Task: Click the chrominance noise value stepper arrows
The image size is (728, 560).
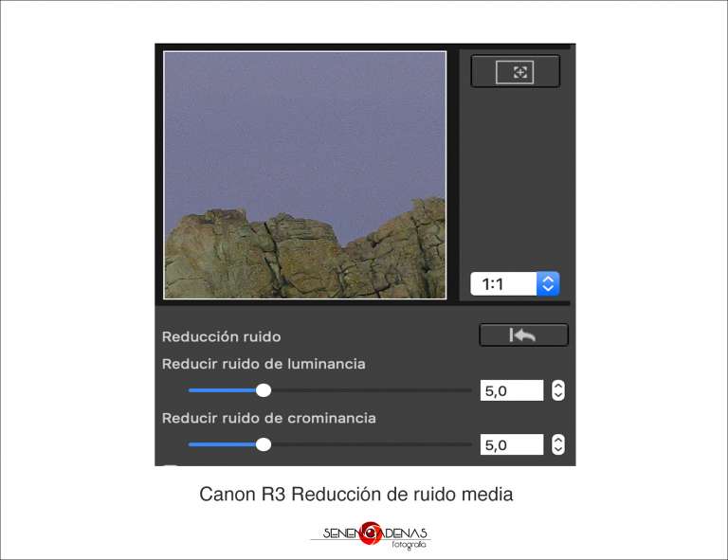Action: (558, 445)
